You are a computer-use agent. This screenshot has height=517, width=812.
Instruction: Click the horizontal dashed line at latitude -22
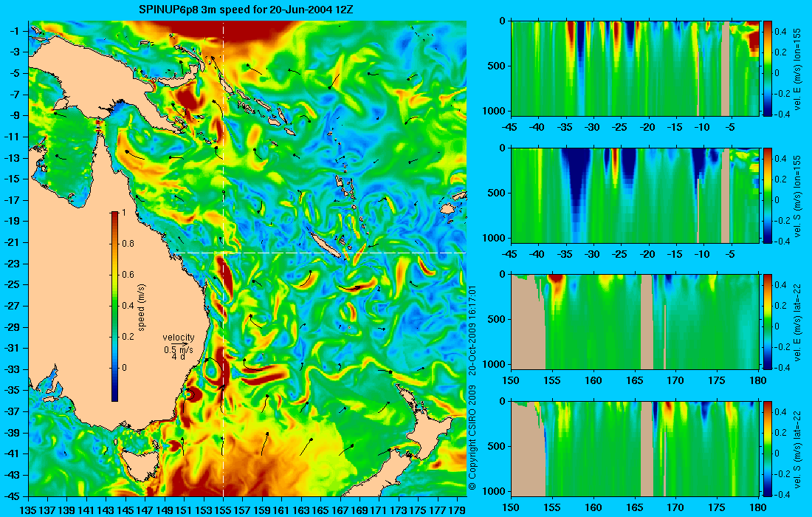coord(318,253)
